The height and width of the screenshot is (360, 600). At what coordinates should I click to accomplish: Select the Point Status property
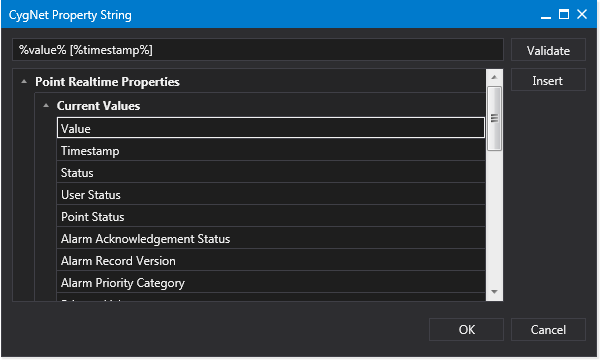(271, 217)
